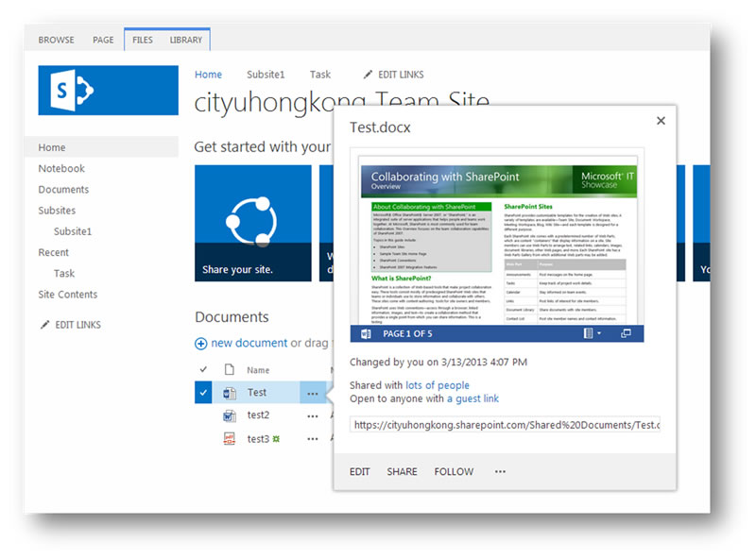756x559 pixels.
Task: Open the preview page-view dropdown menu
Action: (593, 333)
